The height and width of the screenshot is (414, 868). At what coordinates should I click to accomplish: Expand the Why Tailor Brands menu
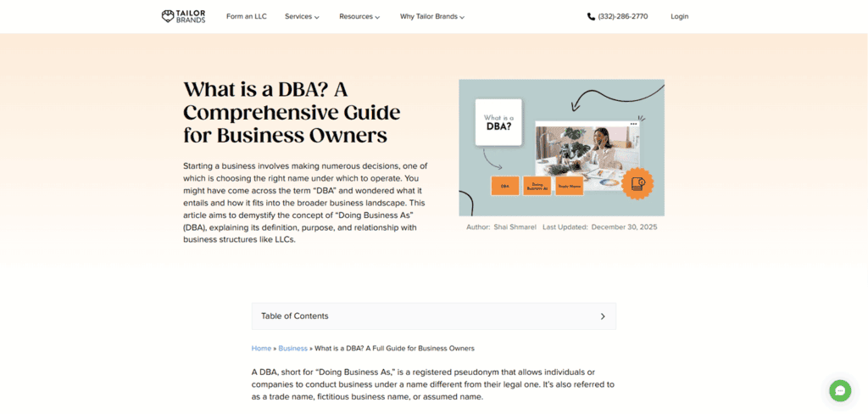point(432,17)
